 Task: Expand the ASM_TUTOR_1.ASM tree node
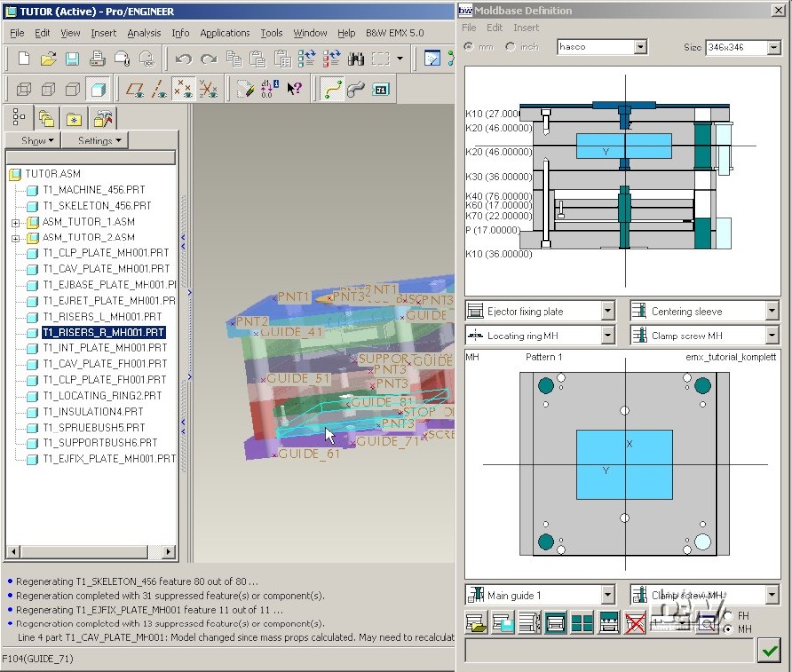(16, 222)
